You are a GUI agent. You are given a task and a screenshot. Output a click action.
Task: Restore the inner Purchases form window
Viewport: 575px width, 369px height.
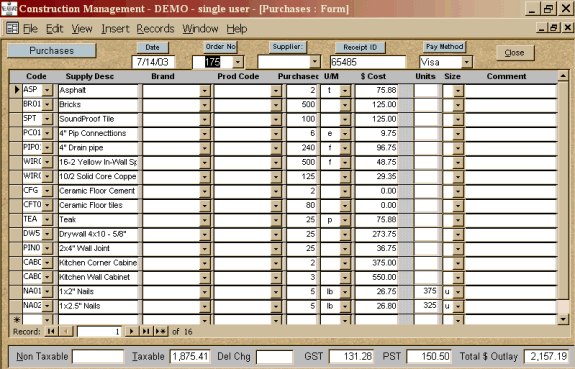click(554, 28)
